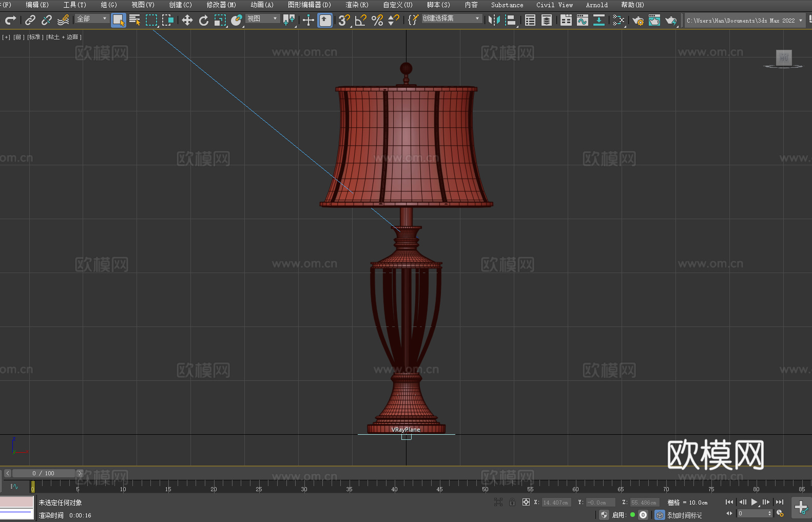This screenshot has height=522, width=812.
Task: Open the Material Editor teapot-sphere icon
Action: click(618, 20)
